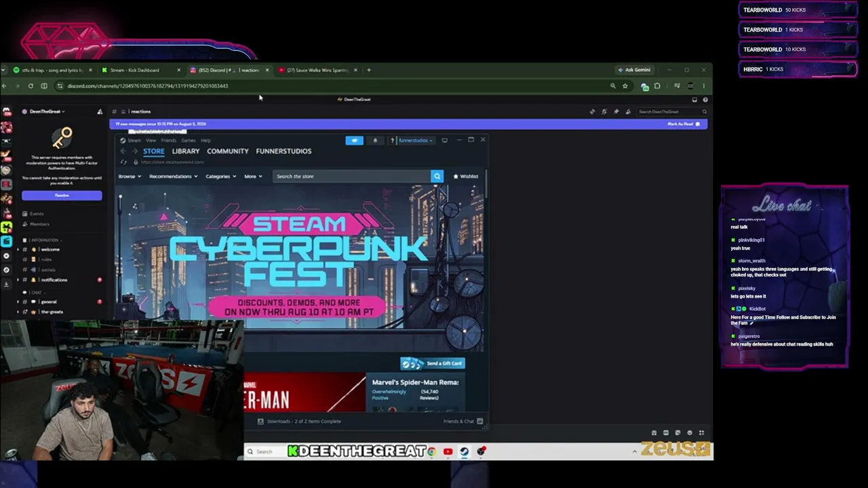Screen dimensions: 868x488
Task: Open Chrome tab search dropdown arrow
Action: (3, 70)
